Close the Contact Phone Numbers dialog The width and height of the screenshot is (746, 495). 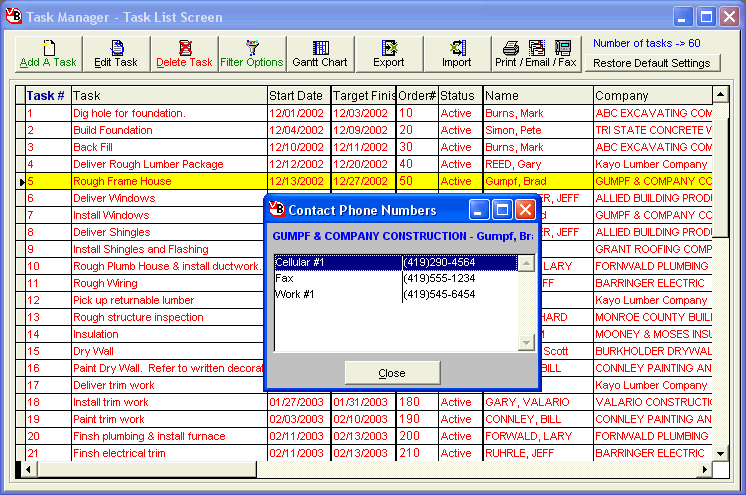point(392,373)
